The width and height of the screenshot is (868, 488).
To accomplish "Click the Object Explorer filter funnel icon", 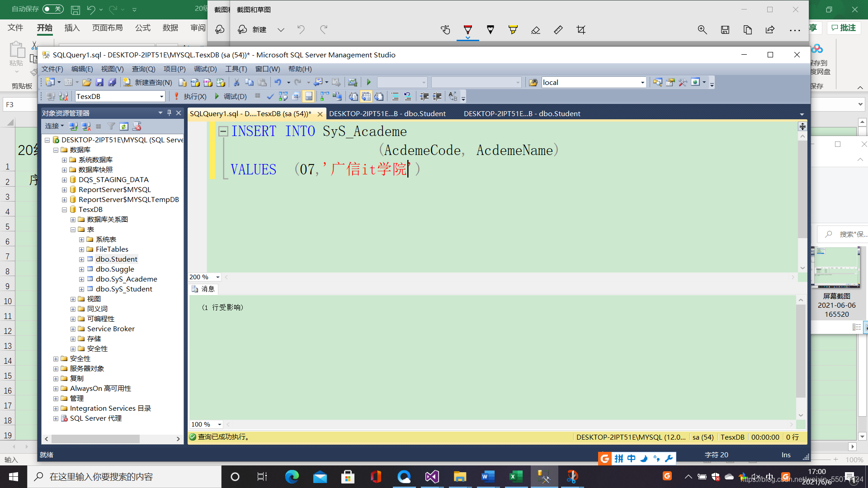I will (x=111, y=127).
